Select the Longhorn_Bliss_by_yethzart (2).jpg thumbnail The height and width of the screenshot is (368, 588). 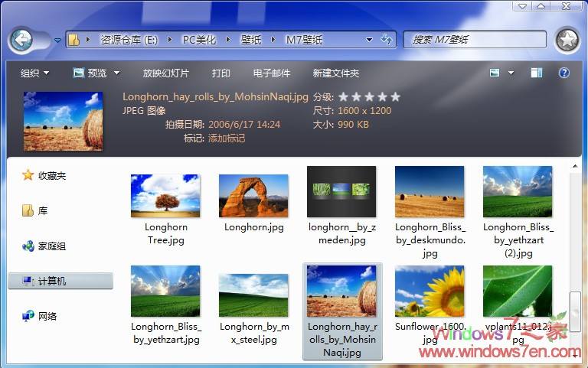point(518,191)
